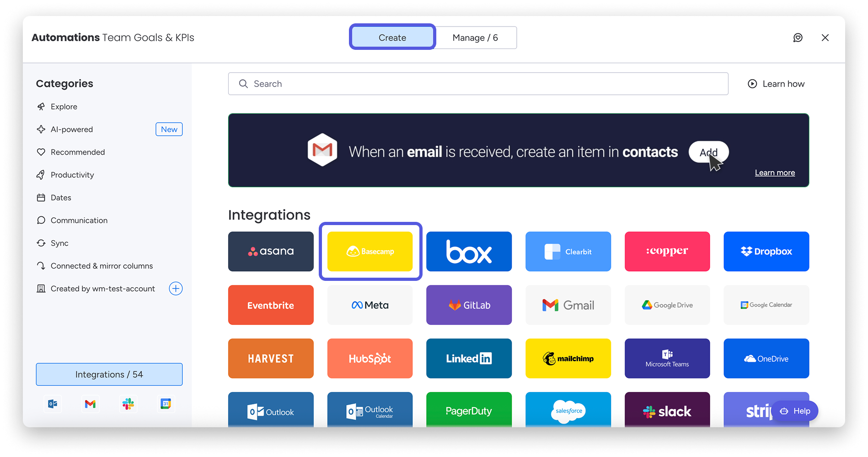Open the Microsoft Teams integration
This screenshot has width=868, height=457.
pos(667,358)
